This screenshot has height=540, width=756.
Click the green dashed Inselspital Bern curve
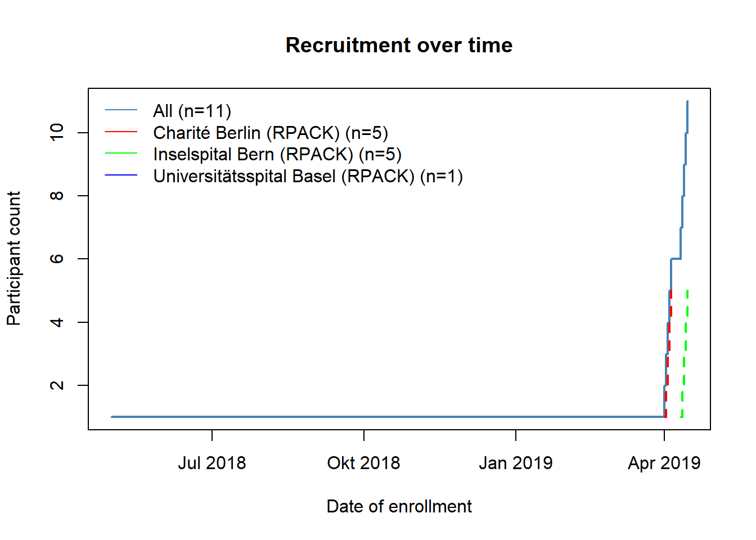click(x=685, y=354)
